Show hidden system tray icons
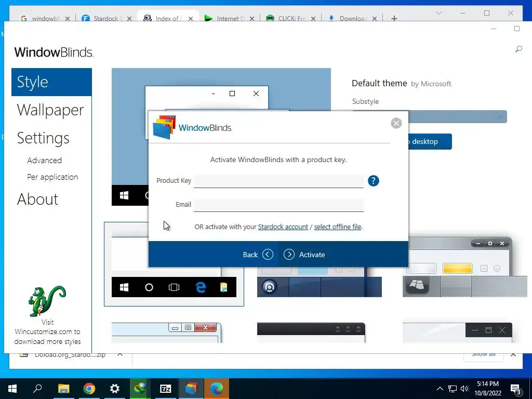 pyautogui.click(x=440, y=389)
